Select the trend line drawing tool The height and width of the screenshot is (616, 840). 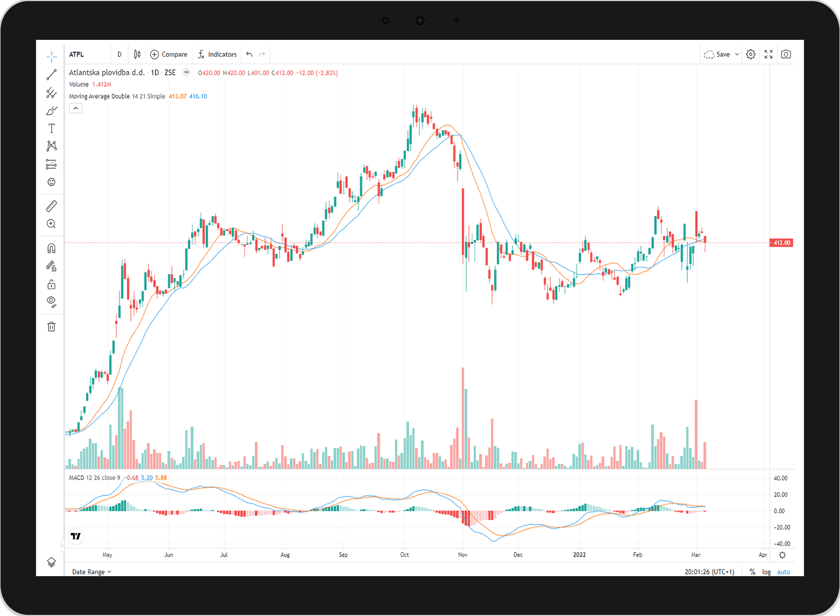coord(51,75)
